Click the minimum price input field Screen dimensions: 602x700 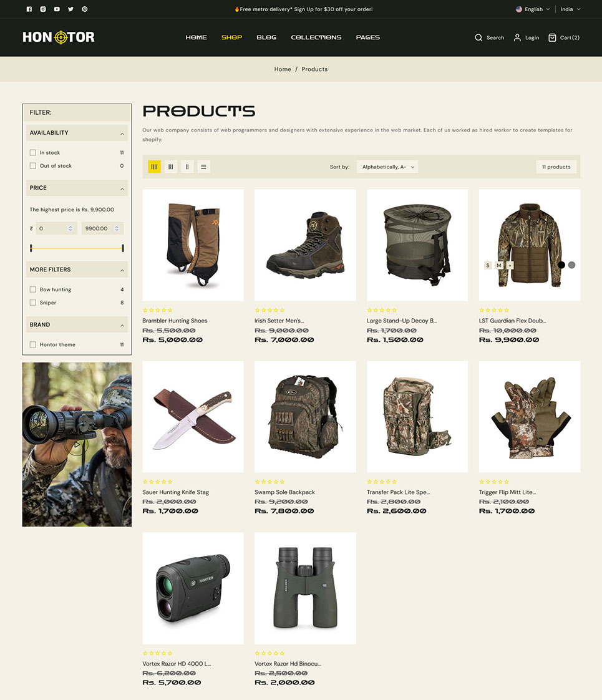[x=52, y=228]
